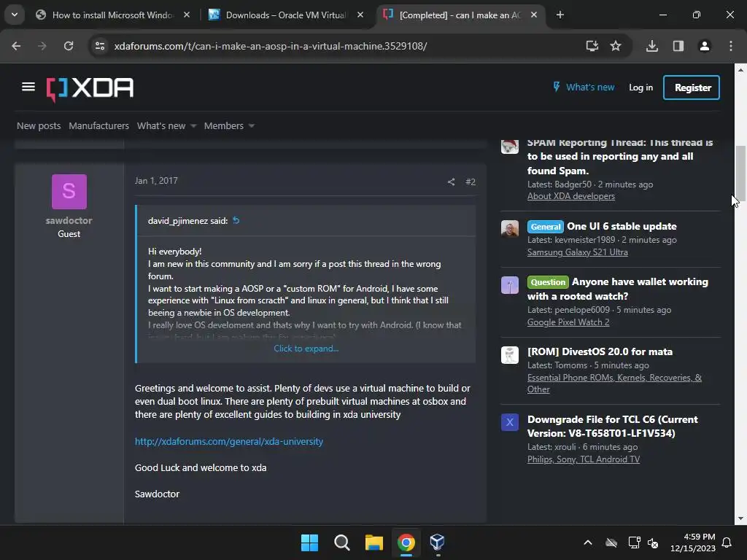Toggle the browser side panel

678,46
